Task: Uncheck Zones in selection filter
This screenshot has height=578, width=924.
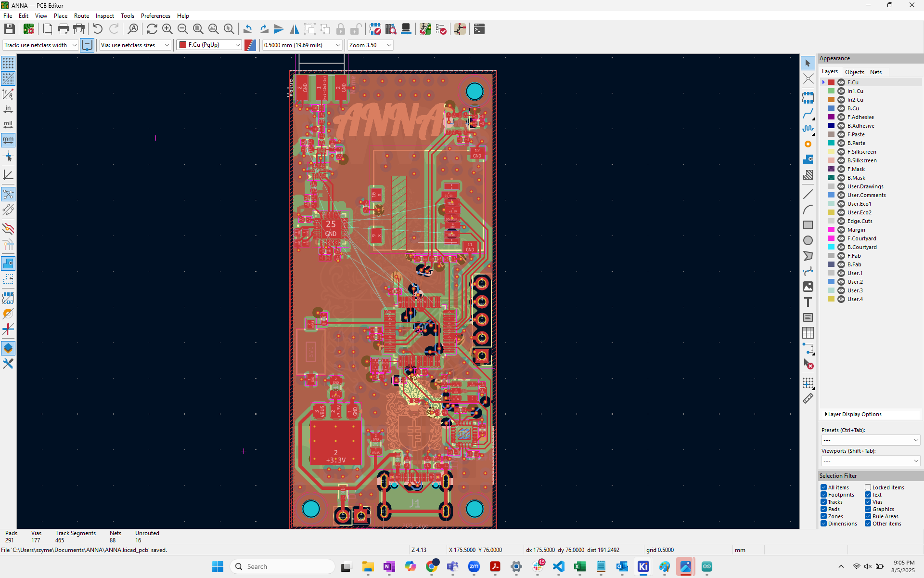Action: tap(824, 516)
